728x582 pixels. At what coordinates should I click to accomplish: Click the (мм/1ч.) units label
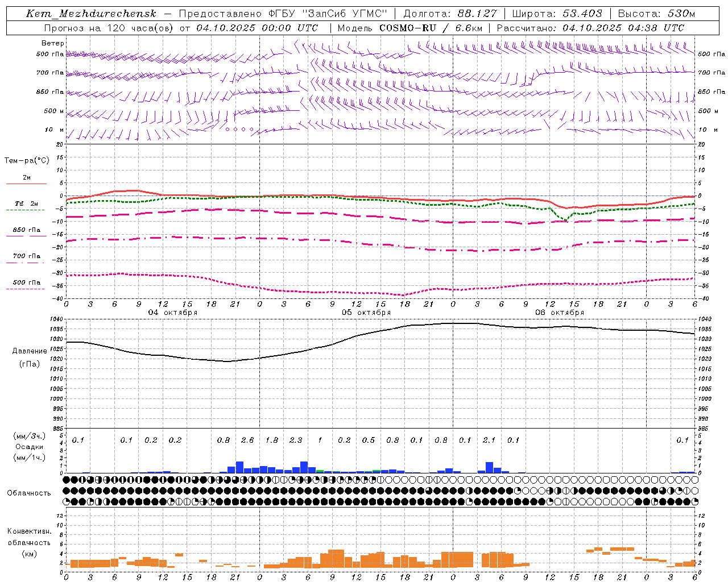[30, 458]
